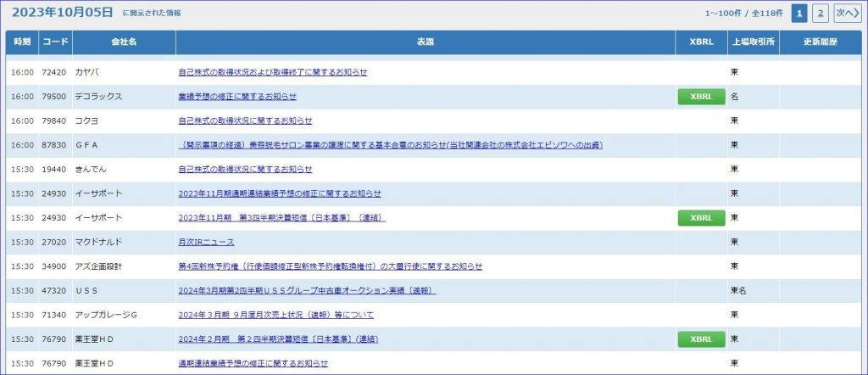Open カヤバ 自己株式の取得状況 notice
The width and height of the screenshot is (868, 375).
[x=273, y=72]
